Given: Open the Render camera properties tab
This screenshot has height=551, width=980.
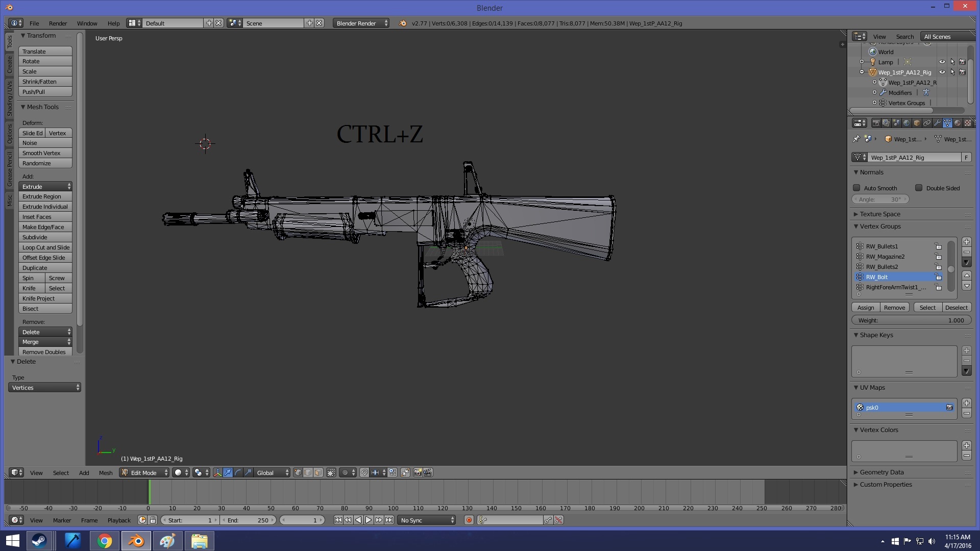Looking at the screenshot, I should pos(876,123).
